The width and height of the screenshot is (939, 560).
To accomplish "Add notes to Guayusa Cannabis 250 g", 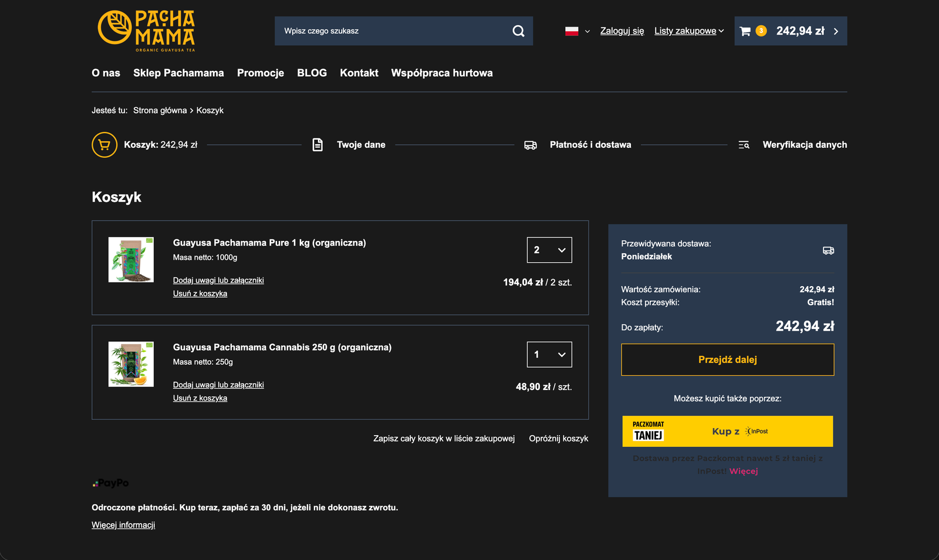I will point(218,385).
